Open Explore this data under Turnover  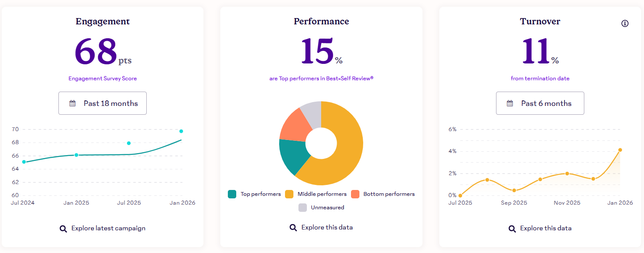pos(545,229)
